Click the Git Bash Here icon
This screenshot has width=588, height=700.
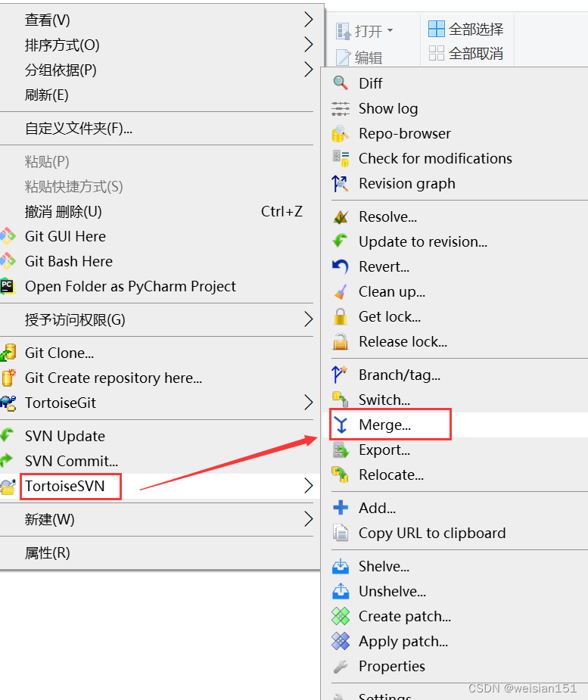point(8,261)
